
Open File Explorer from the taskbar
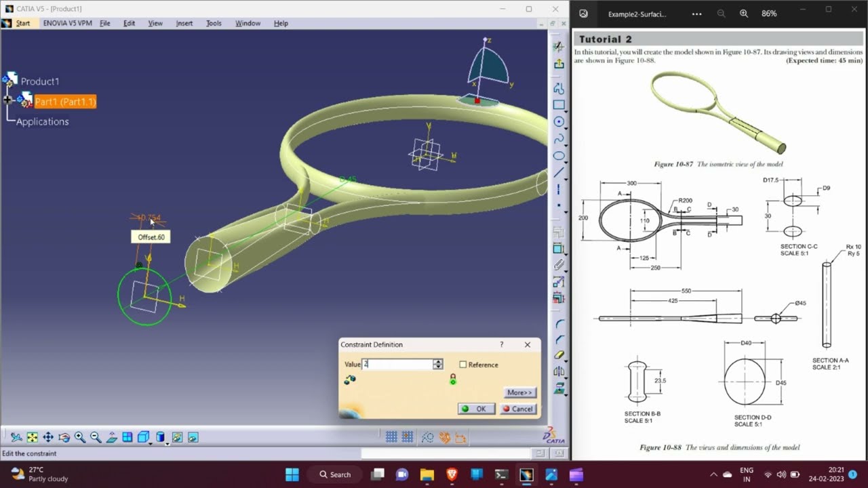tap(427, 474)
